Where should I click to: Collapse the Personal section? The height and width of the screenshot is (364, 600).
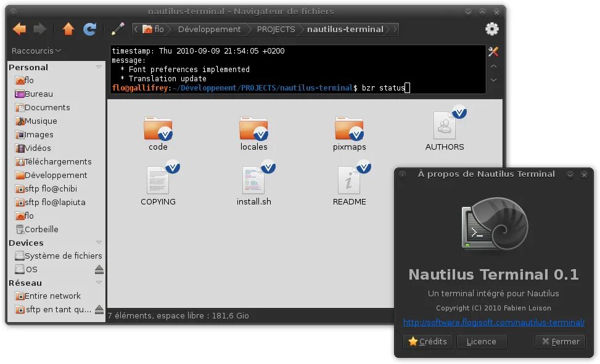point(99,67)
